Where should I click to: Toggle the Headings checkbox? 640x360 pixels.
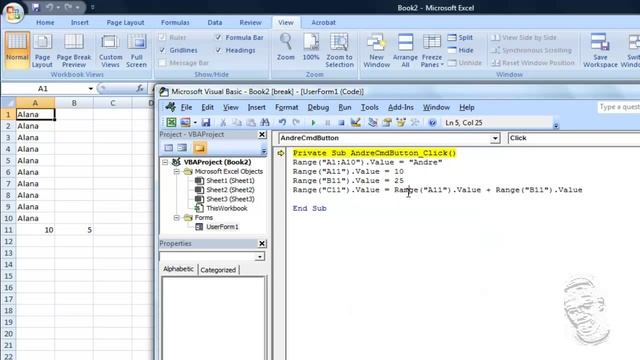(x=218, y=50)
